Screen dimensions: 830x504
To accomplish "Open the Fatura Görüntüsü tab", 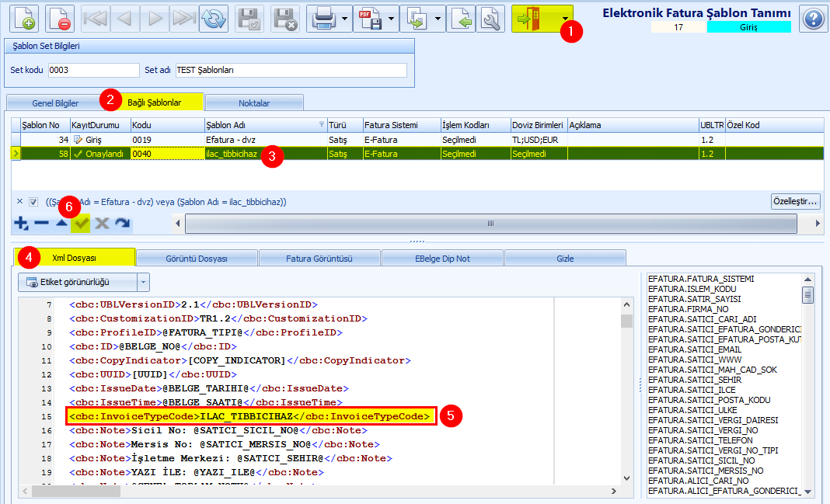I will (319, 259).
